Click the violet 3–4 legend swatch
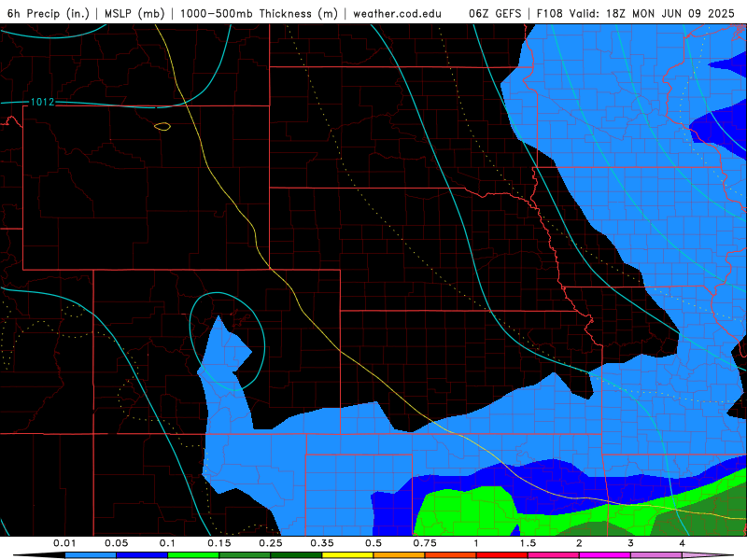747x560 pixels. click(656, 555)
